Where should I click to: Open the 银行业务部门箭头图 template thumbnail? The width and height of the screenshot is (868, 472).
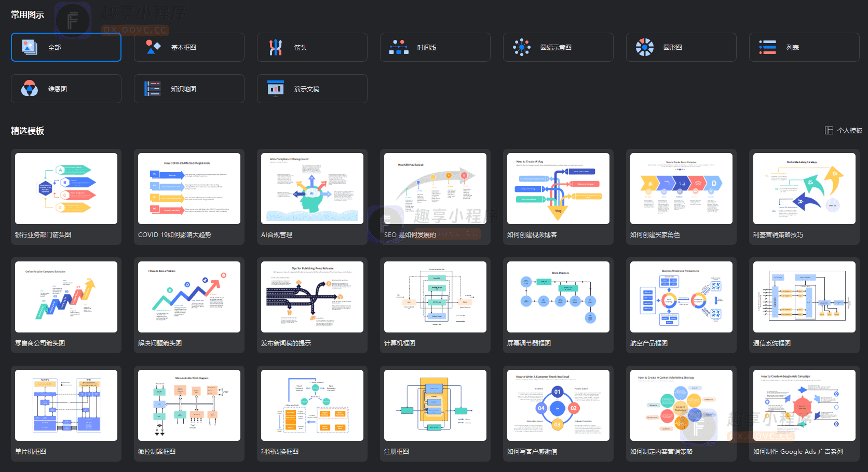[66, 189]
